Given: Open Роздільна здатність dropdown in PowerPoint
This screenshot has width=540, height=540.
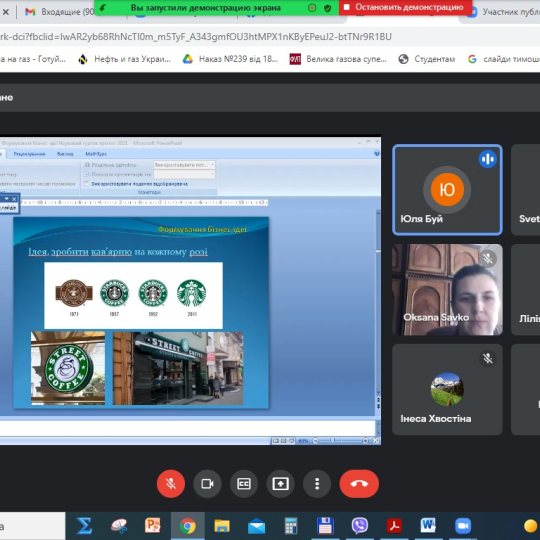Looking at the screenshot, I should click(x=185, y=165).
